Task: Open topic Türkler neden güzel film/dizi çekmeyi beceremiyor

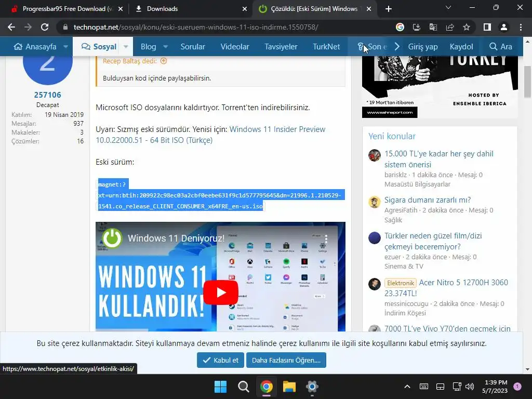Action: coord(433,241)
